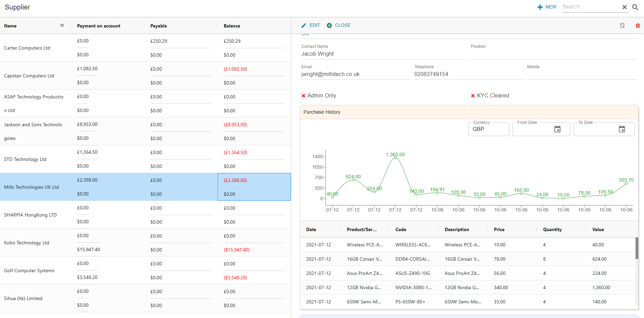Click the search magnifier icon
The width and height of the screenshot is (644, 318).
point(635,7)
